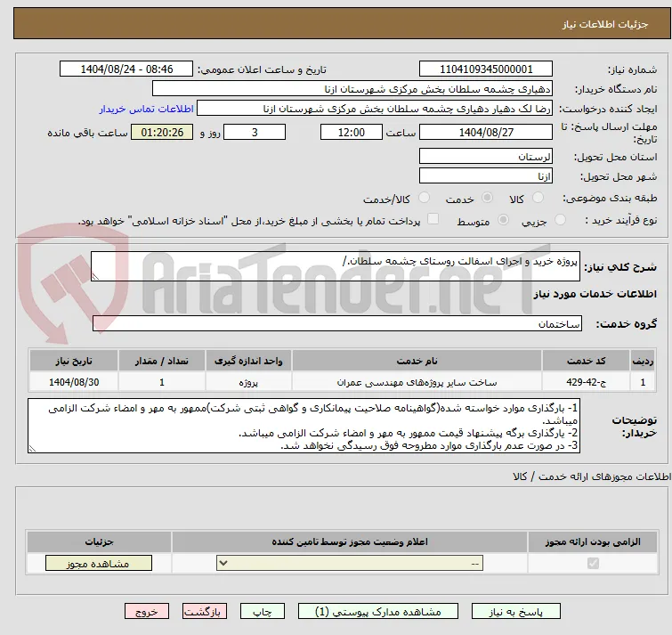Screen dimensions: 672x635
Task: Click the شرح کلی نیاز text area
Action: (x=336, y=266)
